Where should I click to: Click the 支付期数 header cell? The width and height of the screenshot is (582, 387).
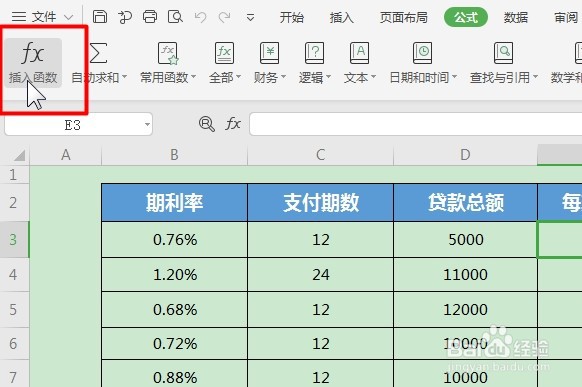320,203
